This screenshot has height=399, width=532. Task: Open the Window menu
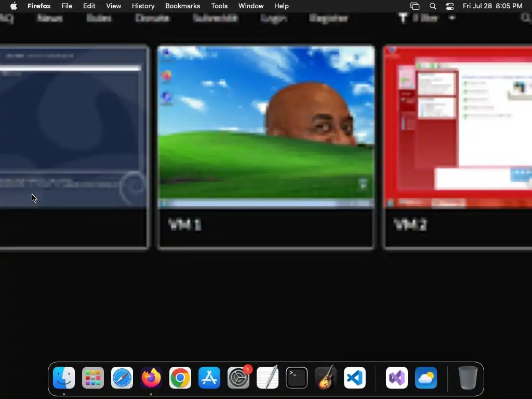251,6
